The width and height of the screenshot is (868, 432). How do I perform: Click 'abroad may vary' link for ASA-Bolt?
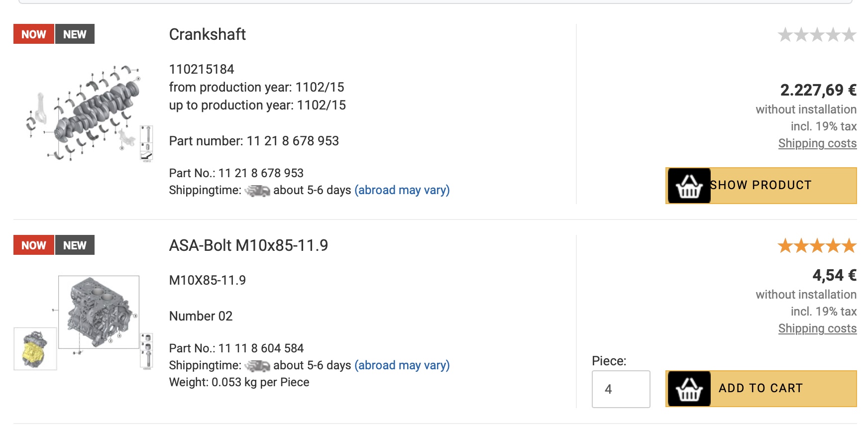click(x=402, y=365)
